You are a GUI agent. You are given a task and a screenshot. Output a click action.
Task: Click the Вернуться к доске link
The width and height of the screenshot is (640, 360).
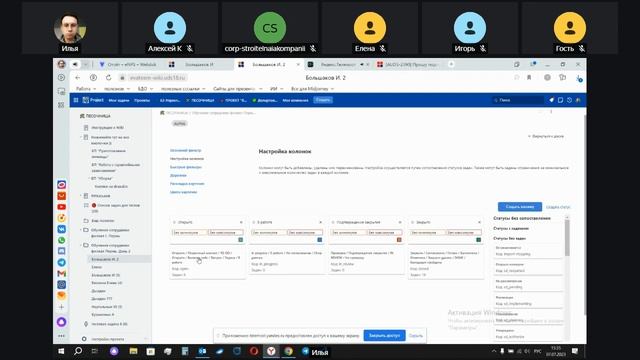[546, 136]
